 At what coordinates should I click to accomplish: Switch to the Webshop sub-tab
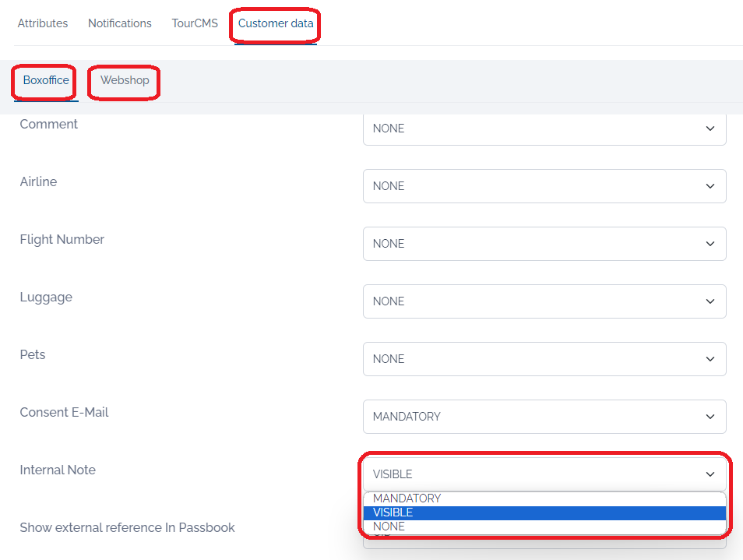pos(125,80)
